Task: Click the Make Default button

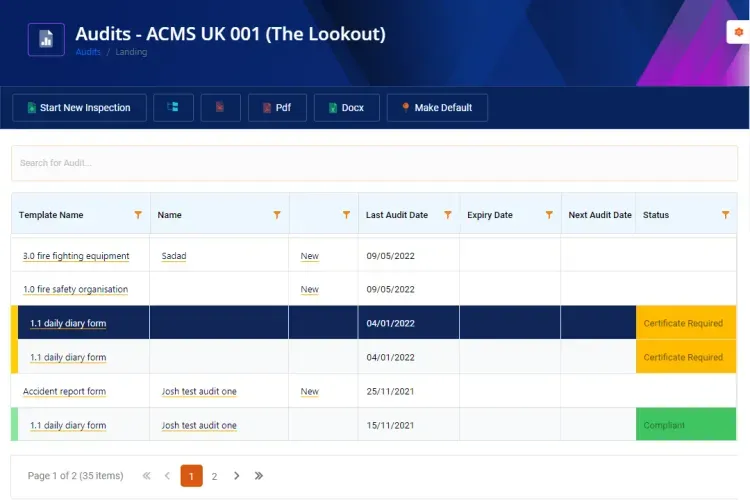Action: [437, 108]
